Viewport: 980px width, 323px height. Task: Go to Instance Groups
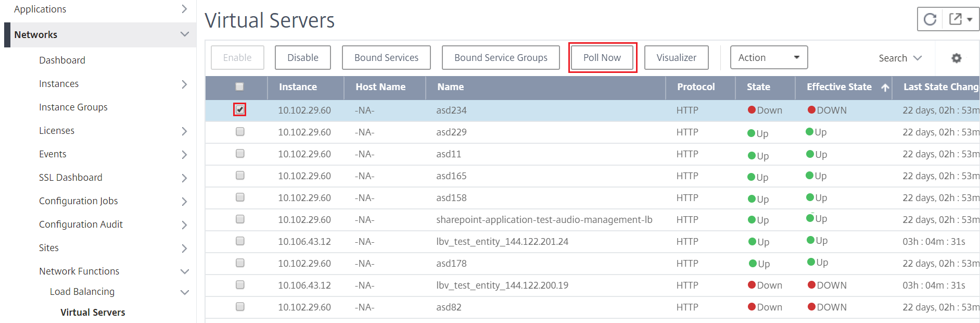click(73, 107)
